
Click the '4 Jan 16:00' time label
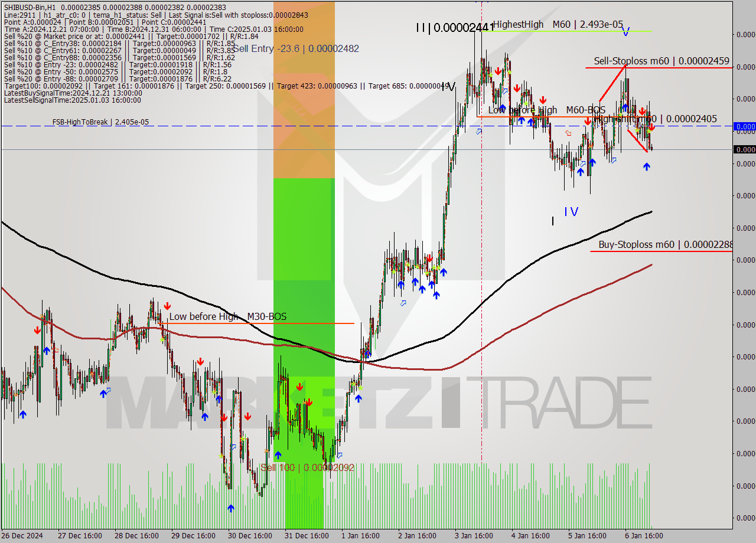[x=530, y=536]
